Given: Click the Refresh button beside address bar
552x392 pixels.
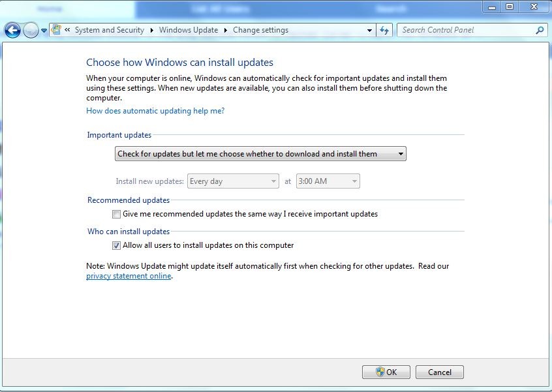Looking at the screenshot, I should click(x=384, y=30).
